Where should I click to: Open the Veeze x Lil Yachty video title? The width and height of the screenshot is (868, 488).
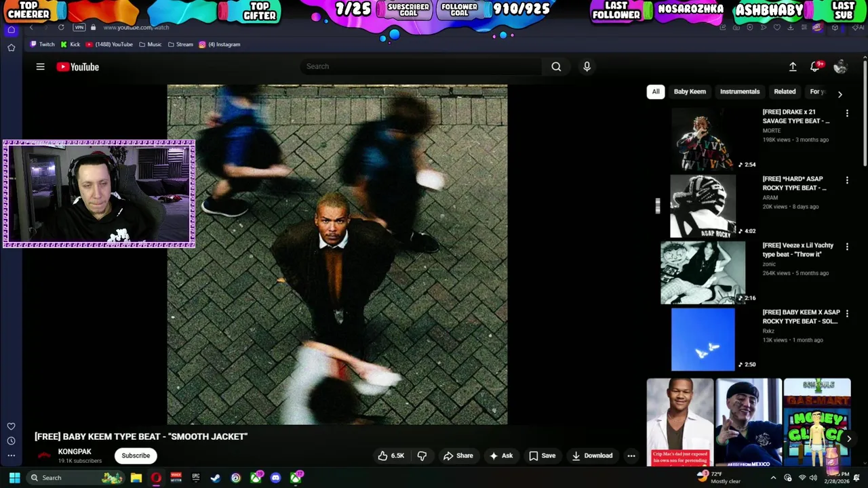point(798,249)
